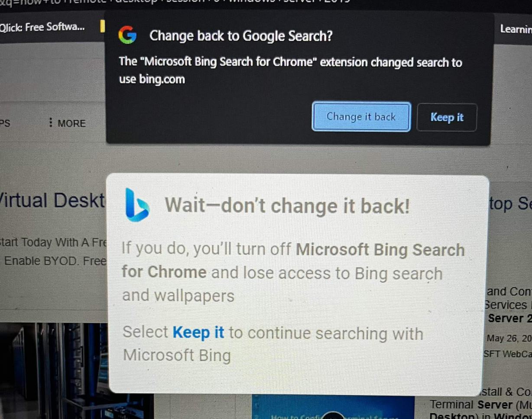The width and height of the screenshot is (532, 419).
Task: Click the address bar URL text
Action: pos(173,1)
